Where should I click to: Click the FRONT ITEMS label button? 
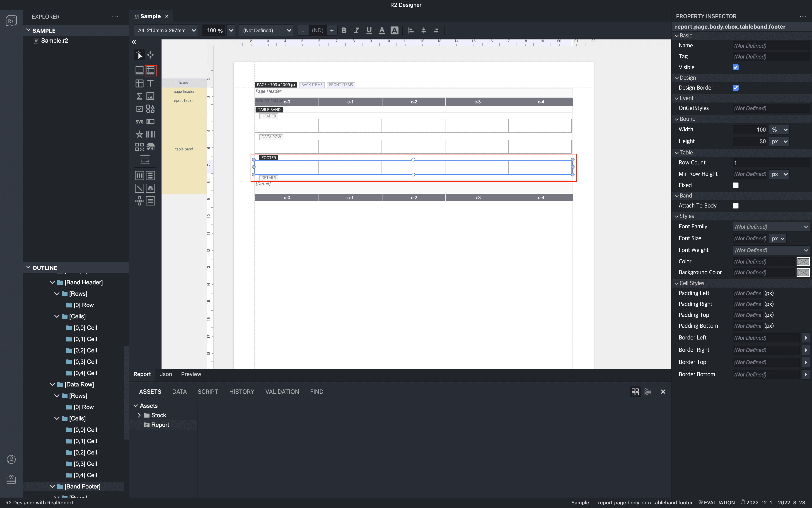click(x=341, y=85)
